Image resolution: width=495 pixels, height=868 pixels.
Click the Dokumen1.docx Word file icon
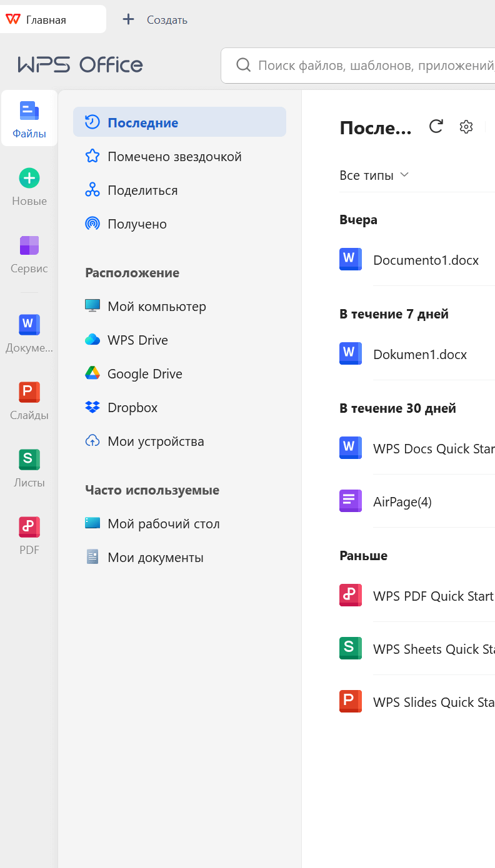click(x=351, y=353)
